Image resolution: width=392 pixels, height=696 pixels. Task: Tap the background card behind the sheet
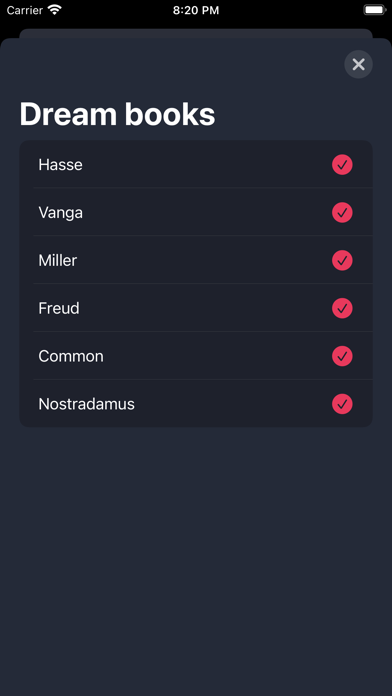tap(196, 33)
